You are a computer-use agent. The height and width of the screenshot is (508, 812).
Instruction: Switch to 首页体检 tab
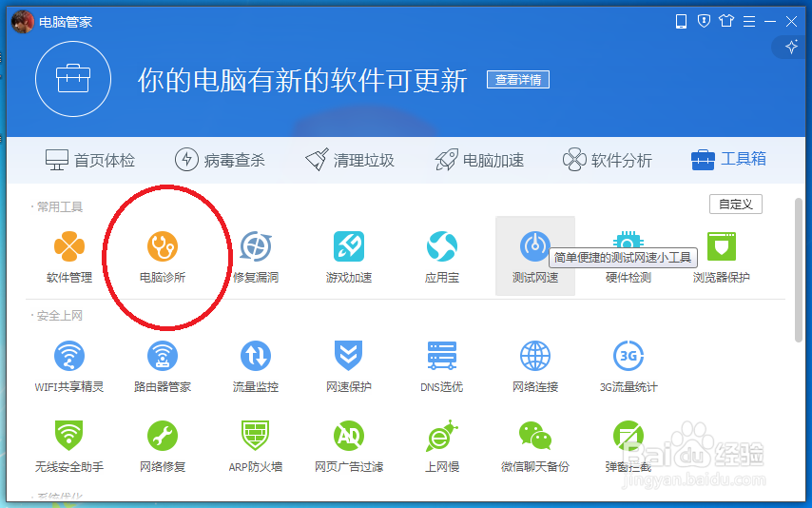(89, 160)
